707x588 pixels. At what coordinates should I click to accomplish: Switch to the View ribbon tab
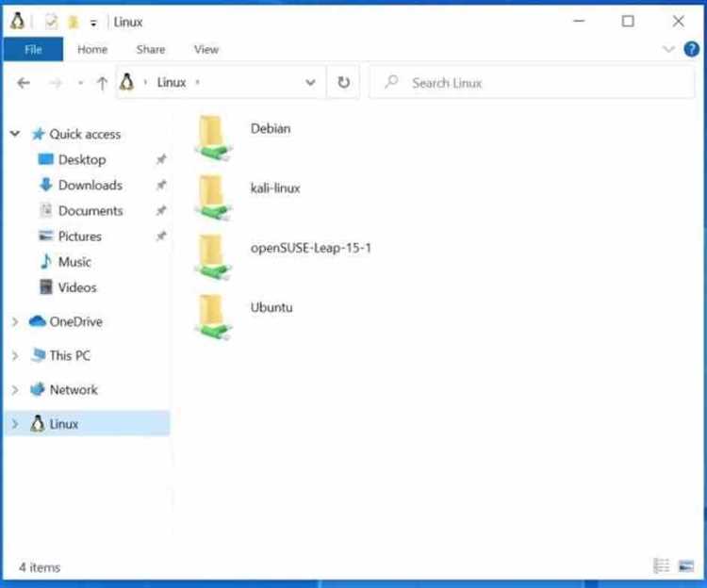click(x=206, y=49)
